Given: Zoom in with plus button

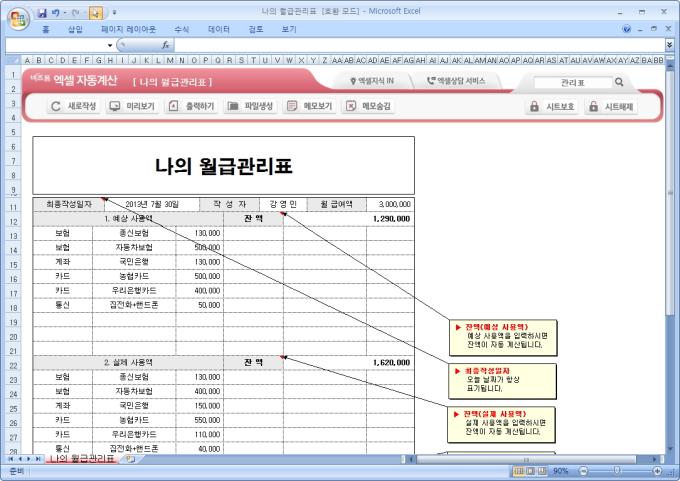Looking at the screenshot, I should click(657, 471).
